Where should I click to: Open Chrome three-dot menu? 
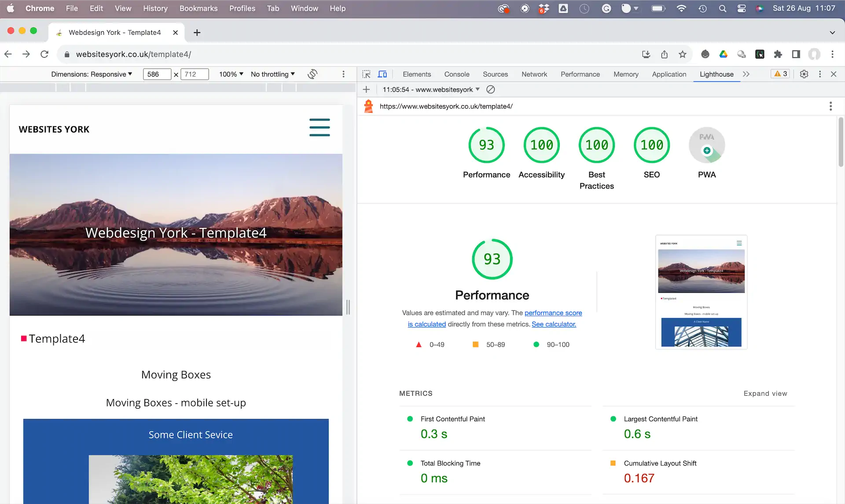pyautogui.click(x=832, y=54)
